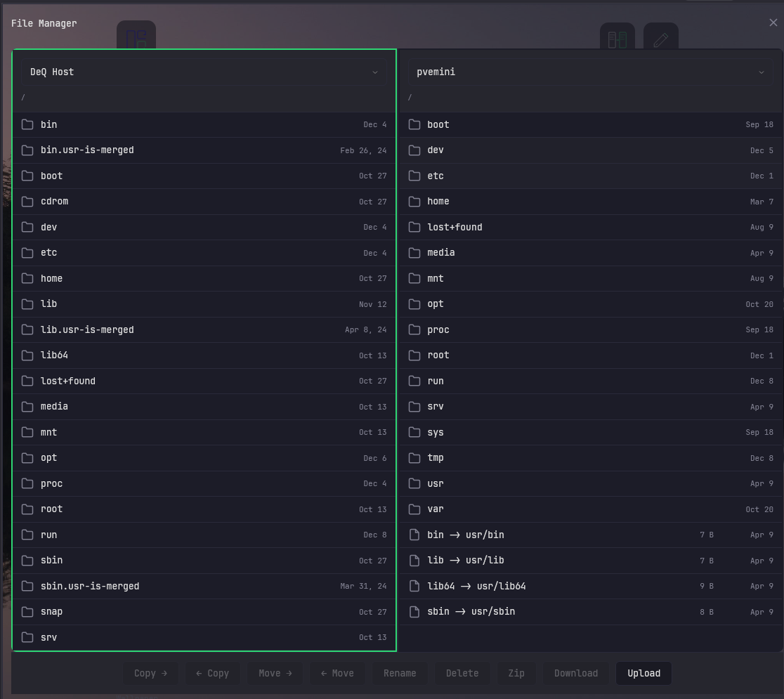Screen dimensions: 784x699
Task: Click the symlink file icon beside "bin → usr/bin"
Action: 414,535
